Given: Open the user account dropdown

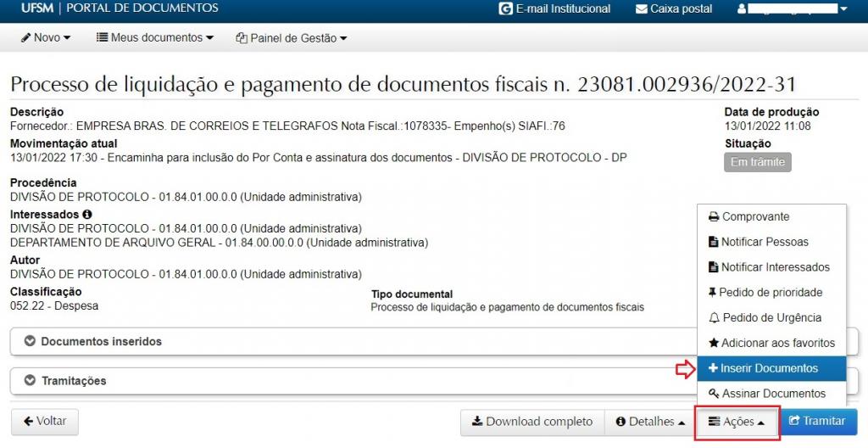Looking at the screenshot, I should point(792,9).
